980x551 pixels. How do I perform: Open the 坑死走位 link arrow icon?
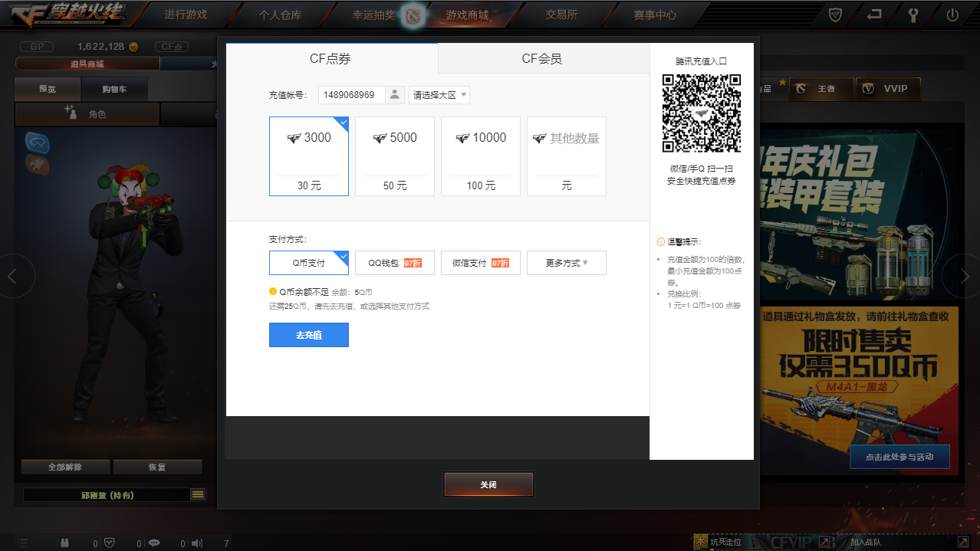tap(824, 542)
